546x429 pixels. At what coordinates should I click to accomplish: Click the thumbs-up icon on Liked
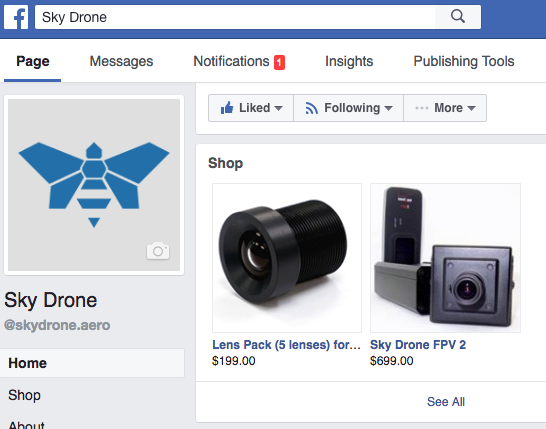[x=227, y=108]
